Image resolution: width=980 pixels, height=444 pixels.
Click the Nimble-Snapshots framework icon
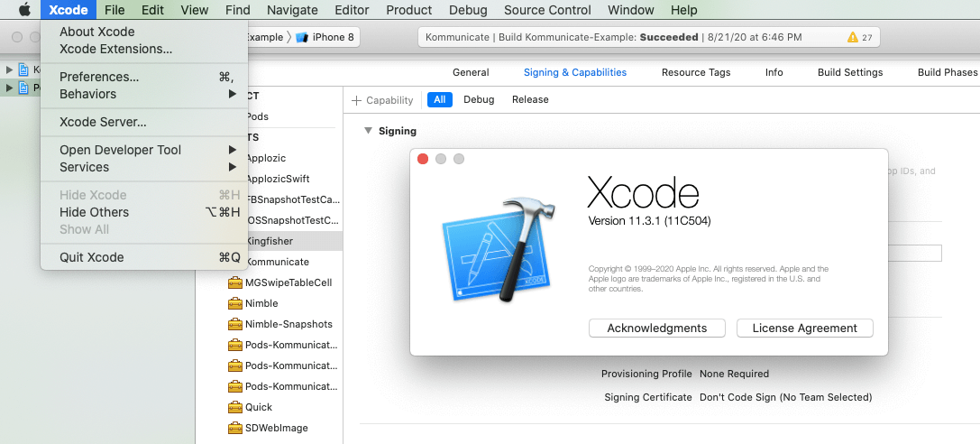pyautogui.click(x=235, y=324)
